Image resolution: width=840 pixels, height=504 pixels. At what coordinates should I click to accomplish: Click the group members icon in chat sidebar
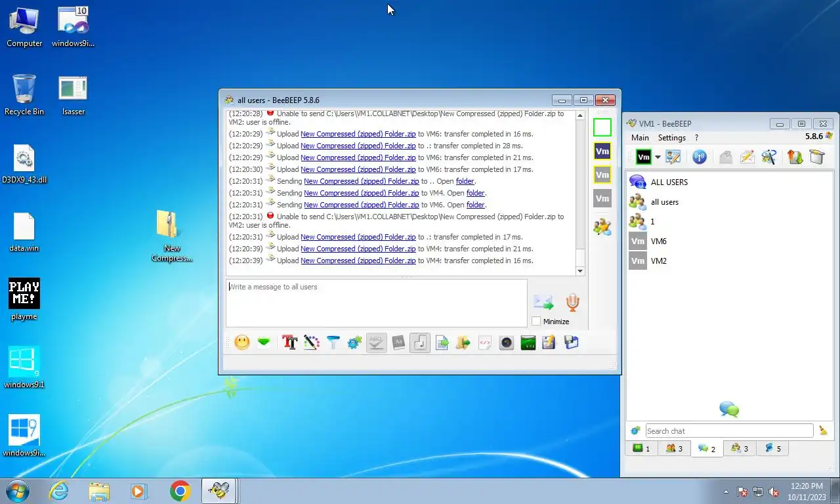(x=602, y=227)
